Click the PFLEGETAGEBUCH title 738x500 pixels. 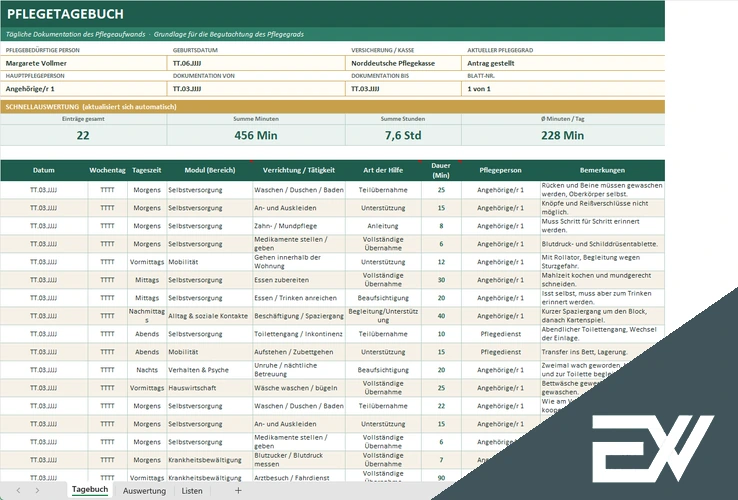(65, 14)
